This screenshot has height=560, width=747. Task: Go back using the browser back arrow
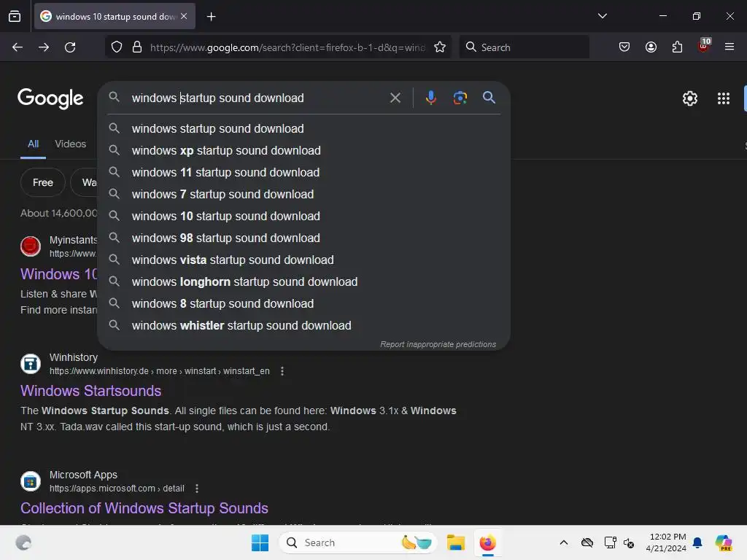click(18, 47)
